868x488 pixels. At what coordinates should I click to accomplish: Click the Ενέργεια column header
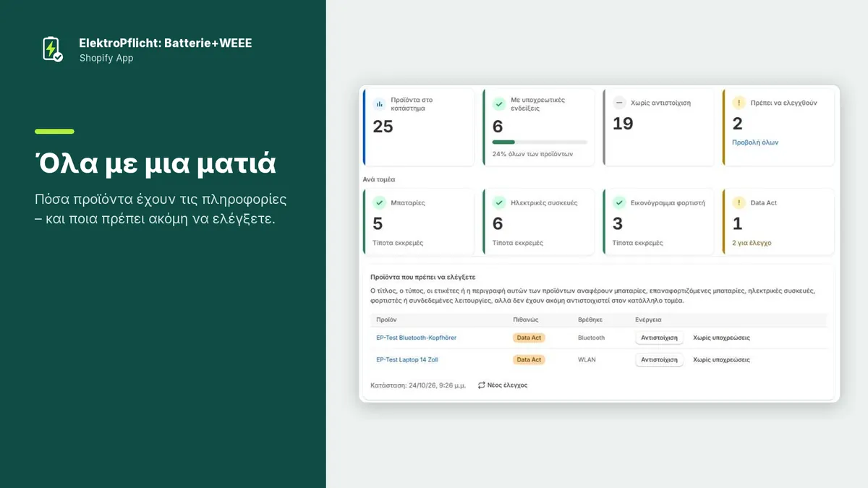649,320
